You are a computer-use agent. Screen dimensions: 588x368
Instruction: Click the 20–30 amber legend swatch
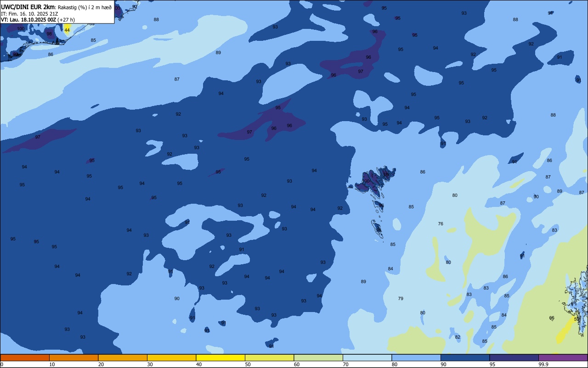coord(123,357)
